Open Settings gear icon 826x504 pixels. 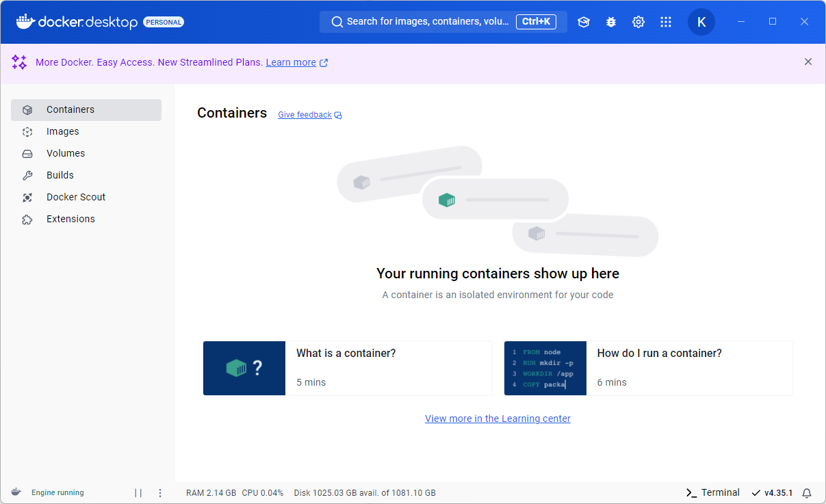tap(638, 22)
